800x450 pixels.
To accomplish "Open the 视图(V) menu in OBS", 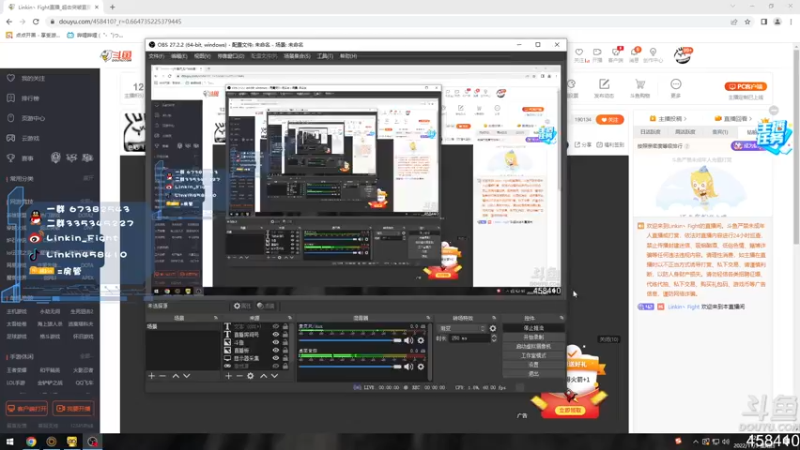I will 202,56.
